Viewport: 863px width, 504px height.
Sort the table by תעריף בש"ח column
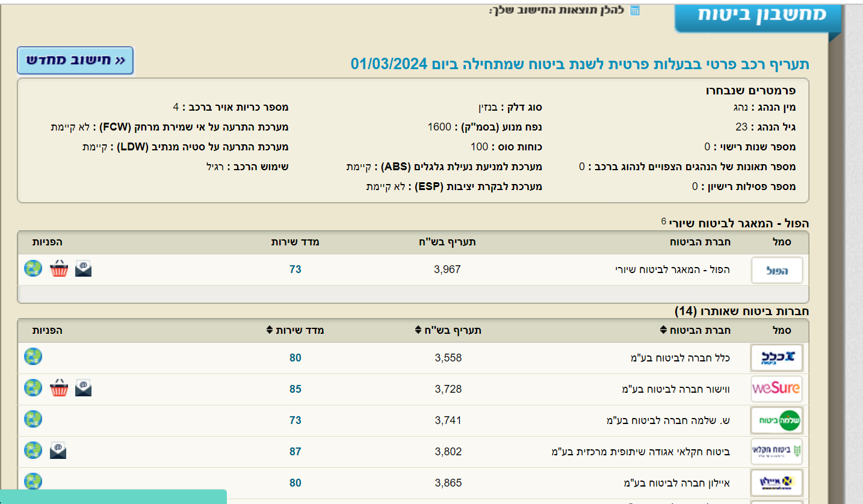448,330
